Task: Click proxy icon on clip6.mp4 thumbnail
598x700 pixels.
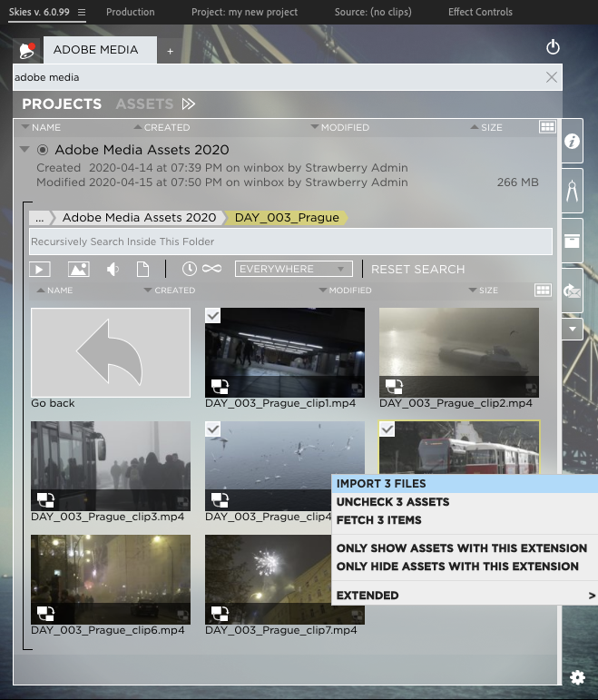Action: click(x=45, y=613)
